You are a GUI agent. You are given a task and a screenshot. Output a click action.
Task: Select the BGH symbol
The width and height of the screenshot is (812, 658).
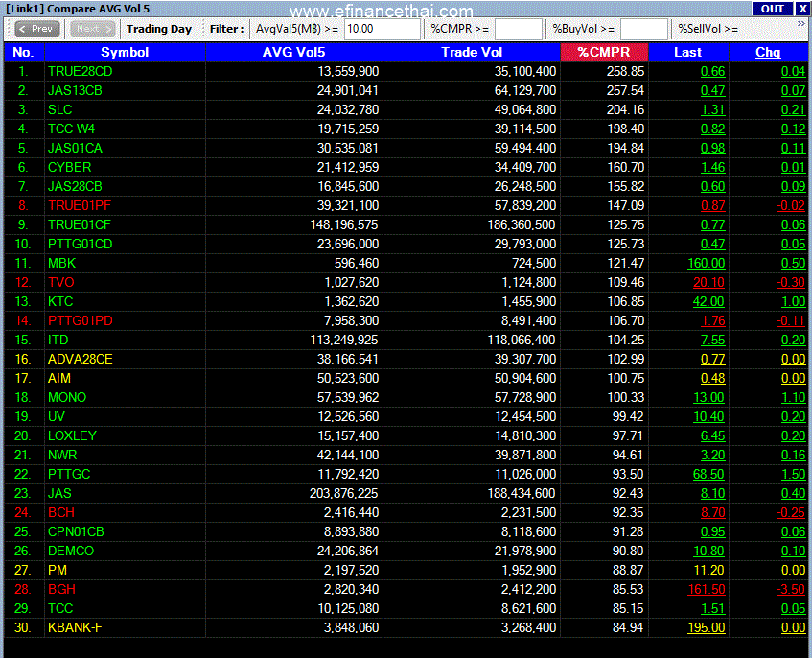coord(61,589)
